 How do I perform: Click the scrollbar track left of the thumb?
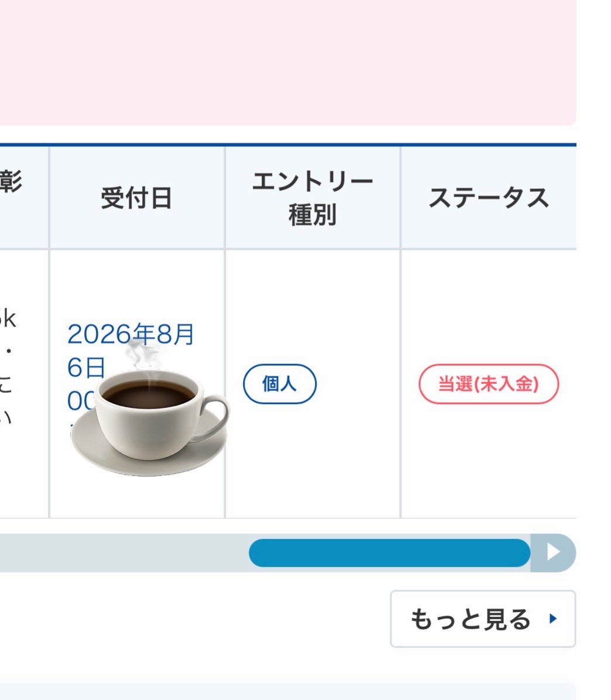click(124, 553)
